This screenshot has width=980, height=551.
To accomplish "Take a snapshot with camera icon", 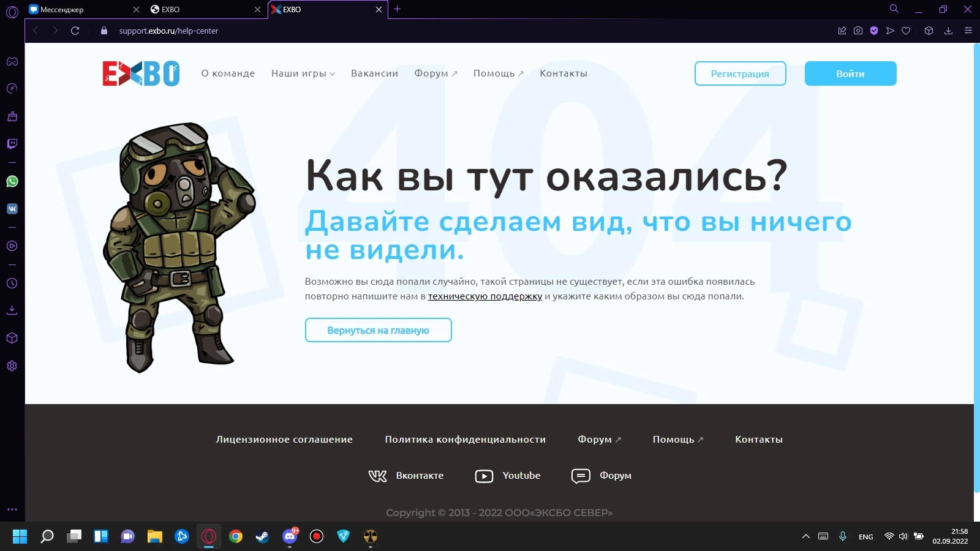I will pos(858,31).
